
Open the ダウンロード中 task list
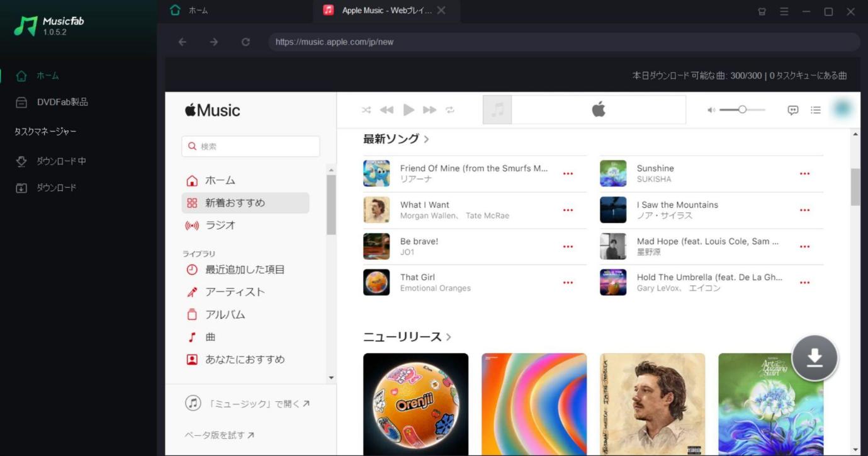[50, 161]
